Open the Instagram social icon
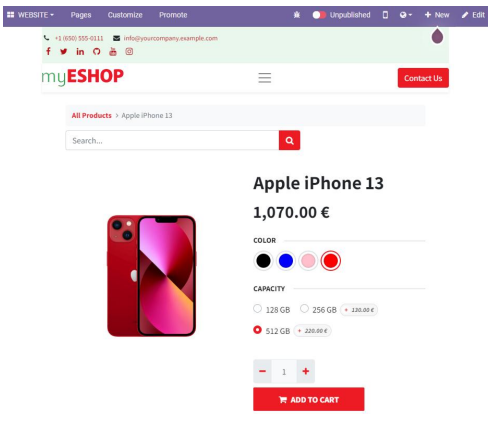The height and width of the screenshot is (445, 491). (129, 51)
